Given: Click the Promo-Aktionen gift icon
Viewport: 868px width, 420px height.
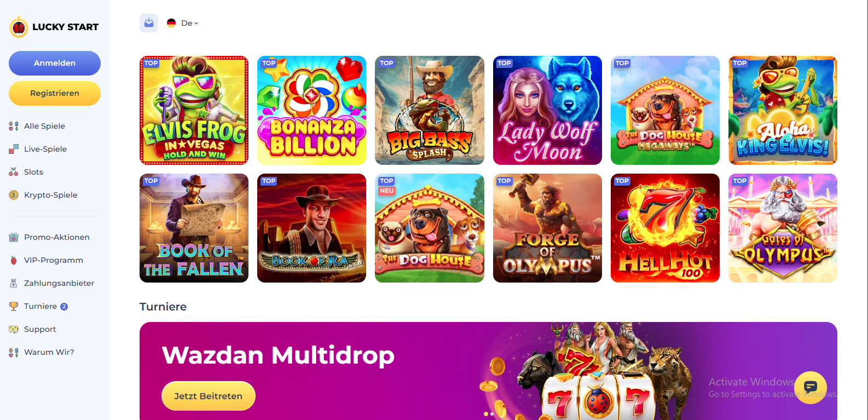Looking at the screenshot, I should (14, 237).
